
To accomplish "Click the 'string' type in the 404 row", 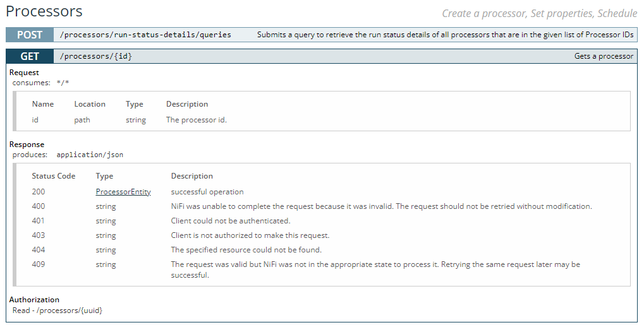I will coord(106,250).
